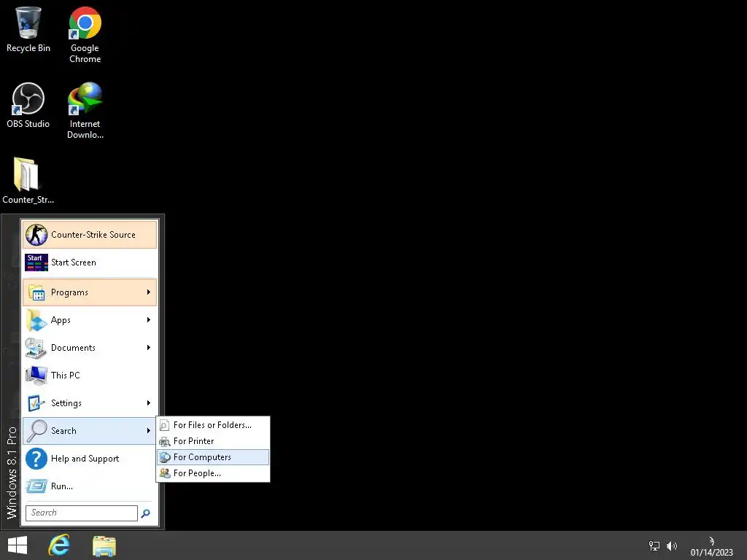Click the Start Screen tile icon
This screenshot has width=747, height=560.
tap(36, 262)
